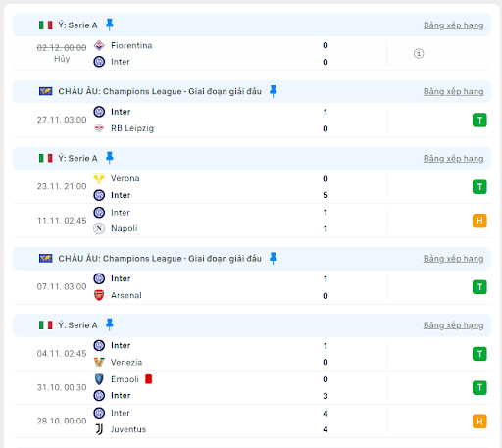Click the Verona club logo

pos(99,178)
